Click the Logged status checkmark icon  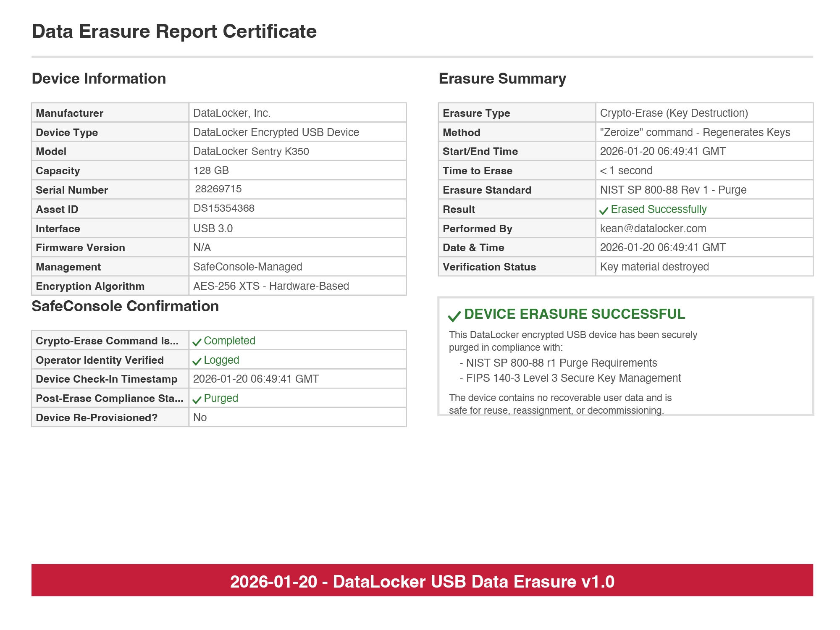click(x=197, y=361)
